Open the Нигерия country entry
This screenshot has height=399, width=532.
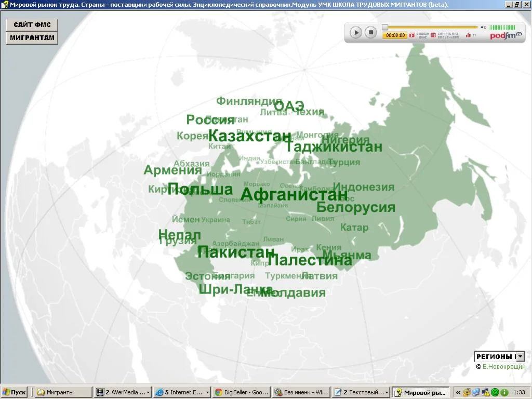click(345, 140)
